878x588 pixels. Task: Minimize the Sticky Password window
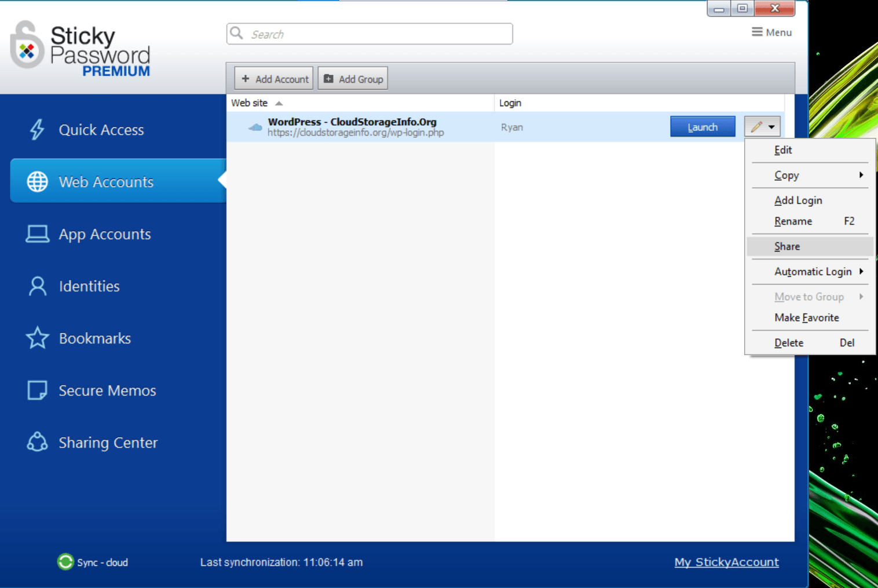(x=719, y=8)
